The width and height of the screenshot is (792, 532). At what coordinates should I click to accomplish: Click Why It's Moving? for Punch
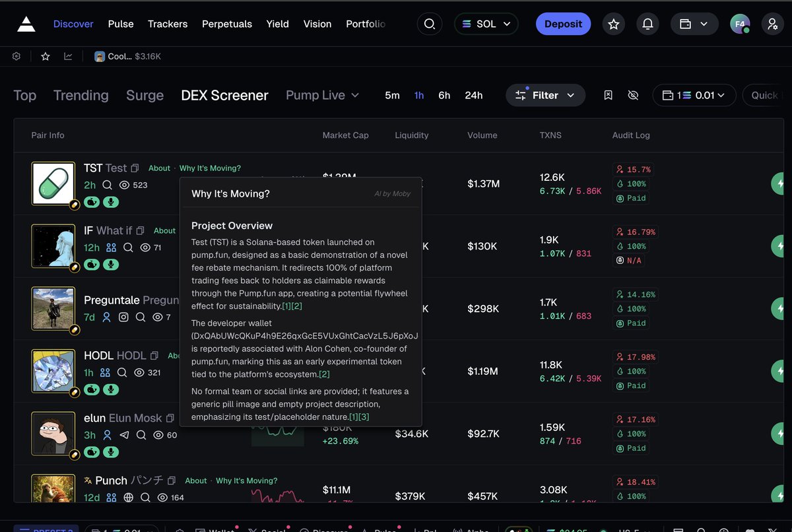247,481
